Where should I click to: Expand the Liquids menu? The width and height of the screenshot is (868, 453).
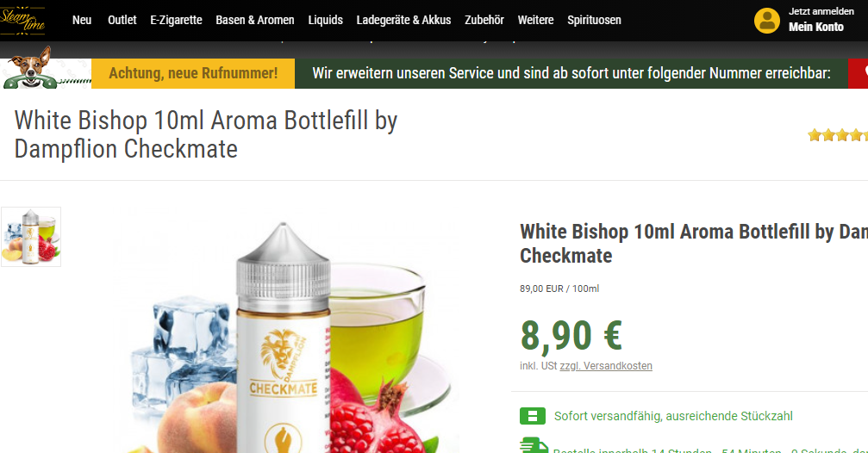point(326,20)
